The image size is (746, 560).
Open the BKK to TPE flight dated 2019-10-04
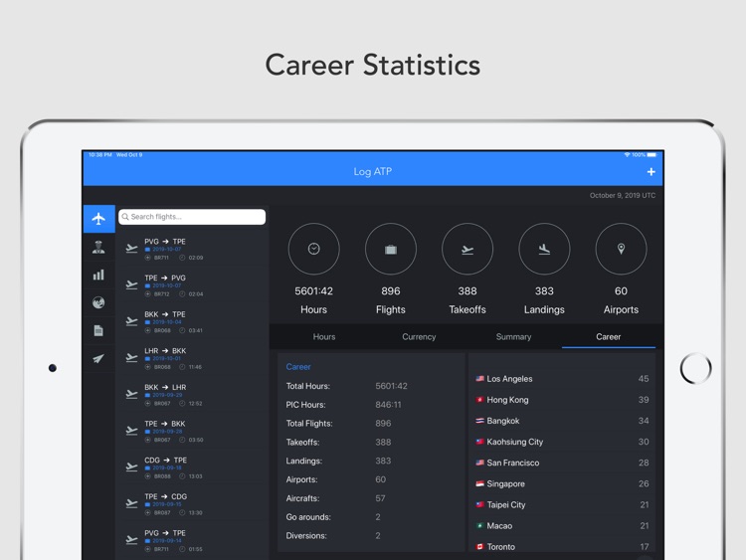click(x=193, y=322)
